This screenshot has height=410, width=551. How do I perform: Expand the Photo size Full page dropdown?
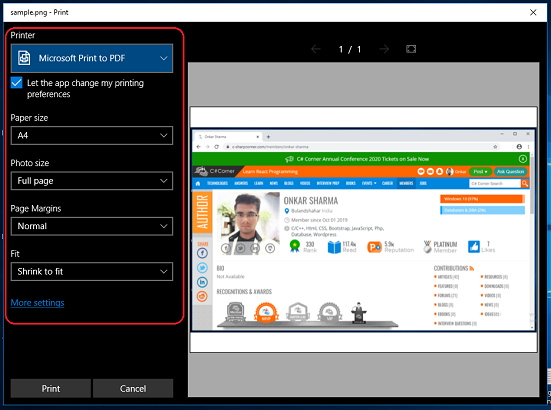pyautogui.click(x=92, y=181)
